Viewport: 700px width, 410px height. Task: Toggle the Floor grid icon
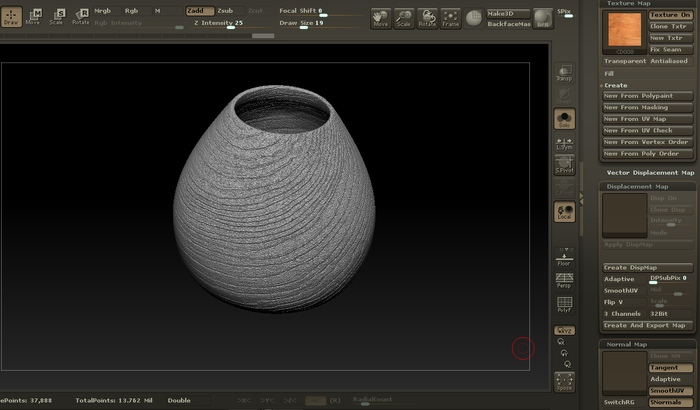point(564,258)
